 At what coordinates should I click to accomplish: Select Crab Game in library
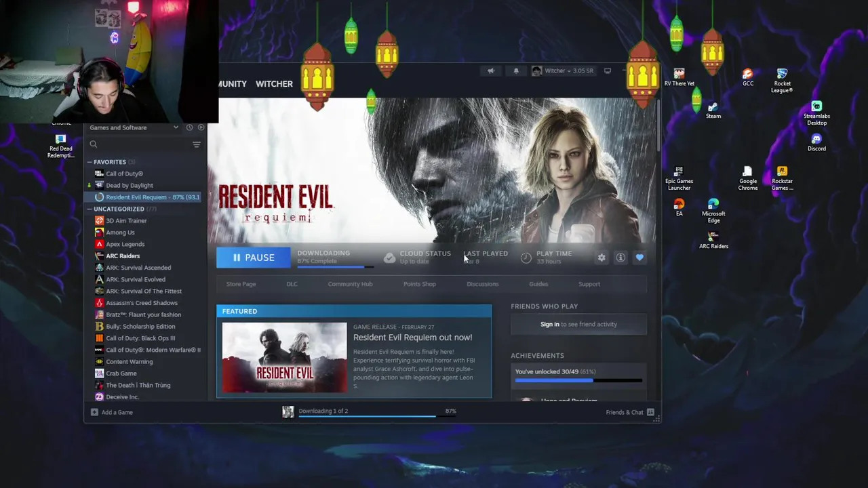coord(121,373)
